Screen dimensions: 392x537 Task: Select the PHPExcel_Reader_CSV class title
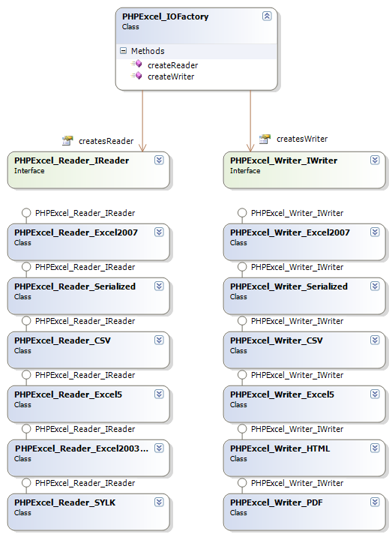click(62, 340)
